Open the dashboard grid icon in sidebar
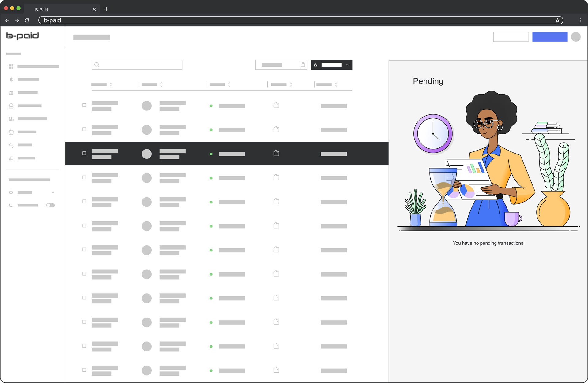 11,66
